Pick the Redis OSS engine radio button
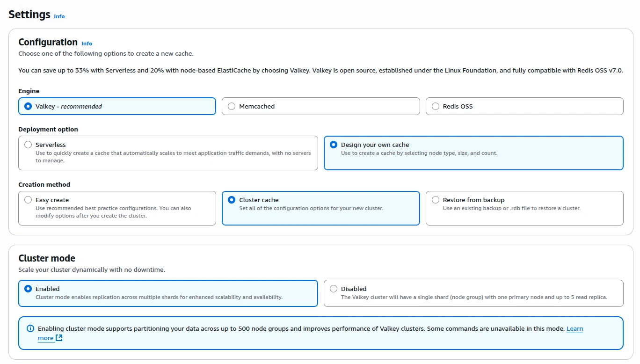 click(436, 106)
